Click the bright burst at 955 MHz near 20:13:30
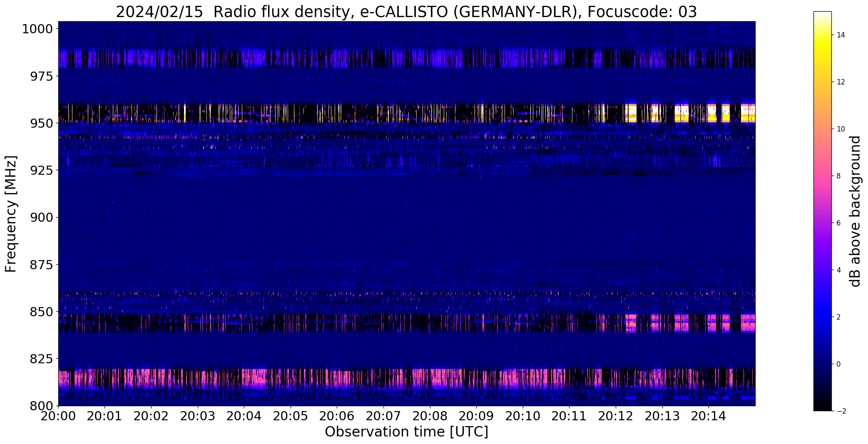Viewport: 868px width, 444px height. click(681, 113)
